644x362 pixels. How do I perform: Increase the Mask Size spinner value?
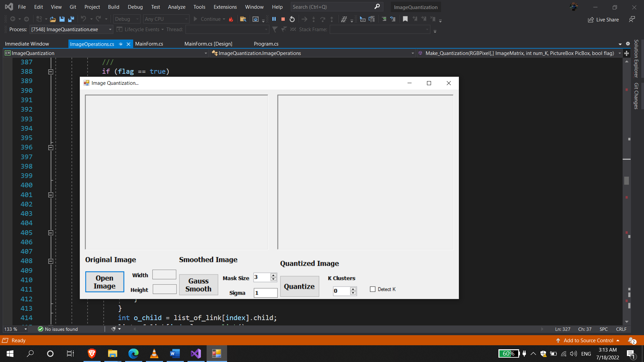point(273,275)
